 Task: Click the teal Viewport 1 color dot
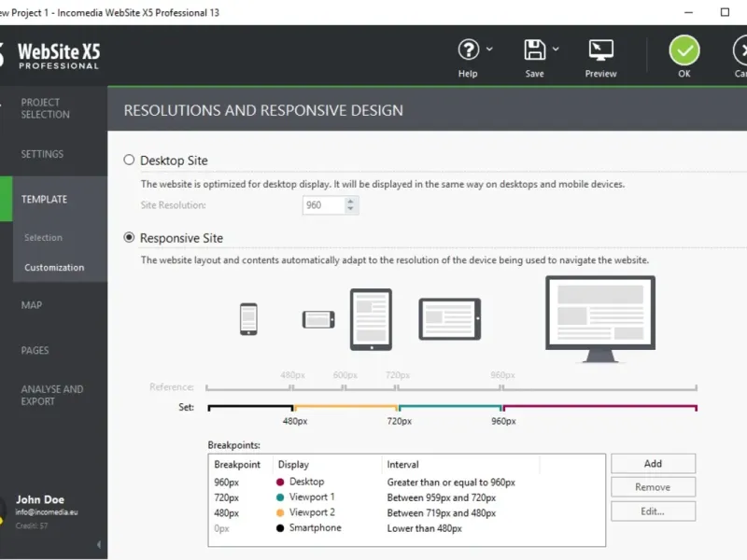280,497
